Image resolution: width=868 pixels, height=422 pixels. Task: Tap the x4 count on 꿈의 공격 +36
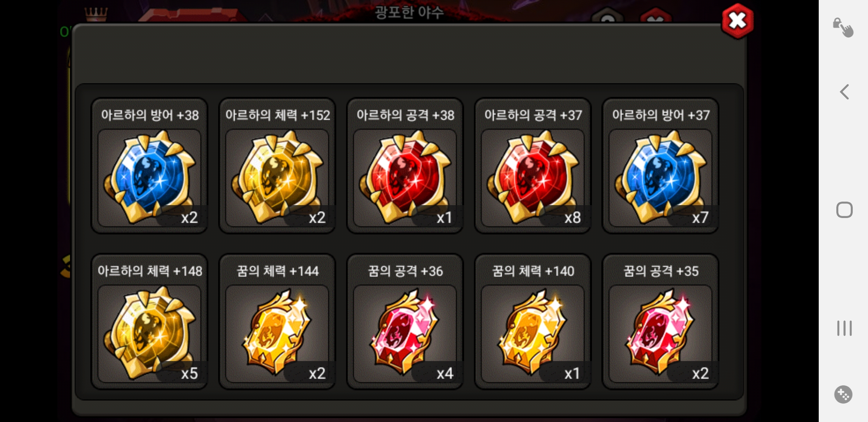[x=445, y=374]
